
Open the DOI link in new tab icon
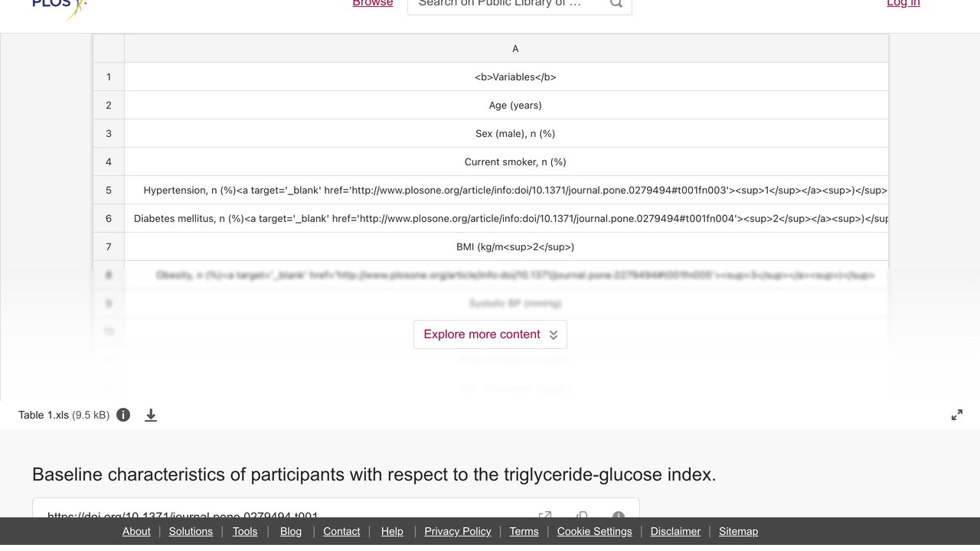(545, 516)
